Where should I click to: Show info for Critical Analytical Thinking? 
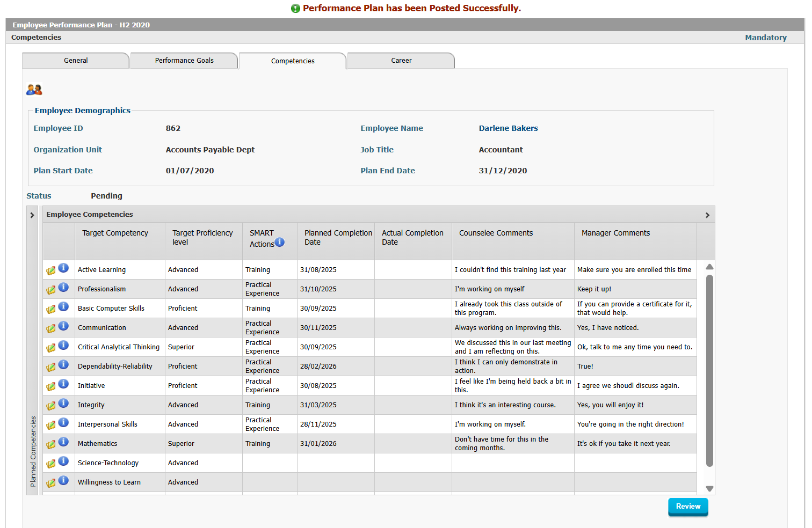(63, 345)
